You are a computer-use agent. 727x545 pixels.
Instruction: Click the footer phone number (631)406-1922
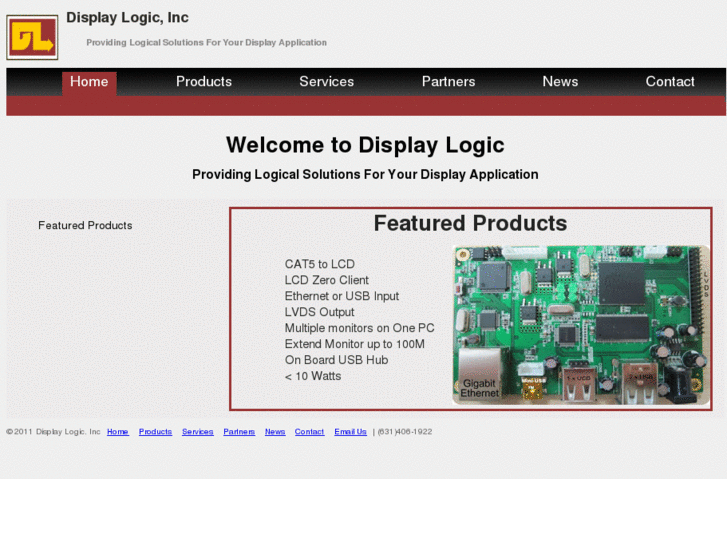point(405,431)
